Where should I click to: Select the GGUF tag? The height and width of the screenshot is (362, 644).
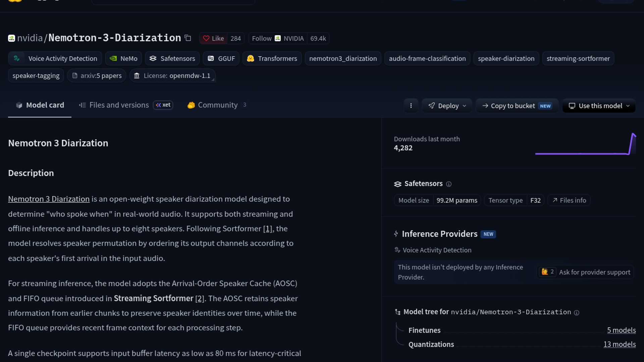click(x=221, y=59)
